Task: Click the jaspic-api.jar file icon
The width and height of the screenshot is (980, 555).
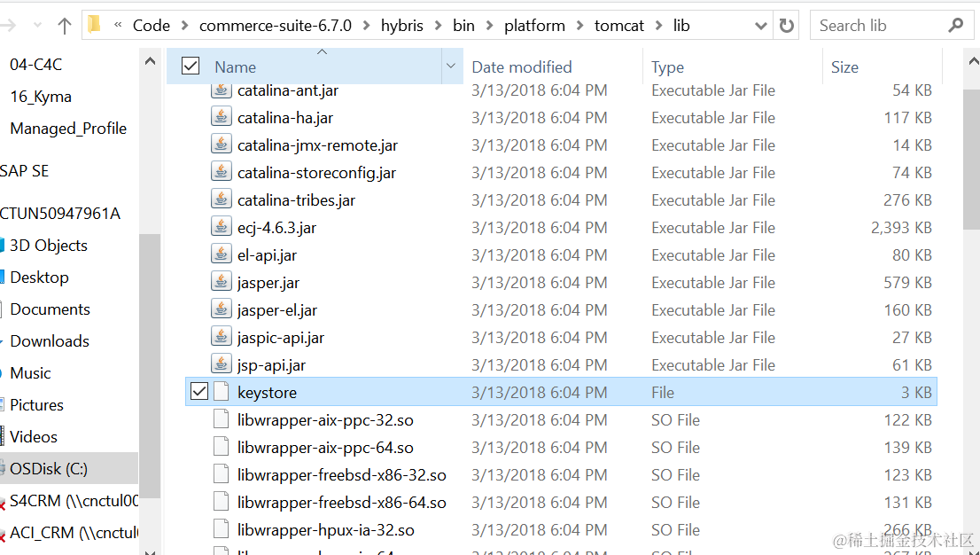Action: tap(222, 337)
